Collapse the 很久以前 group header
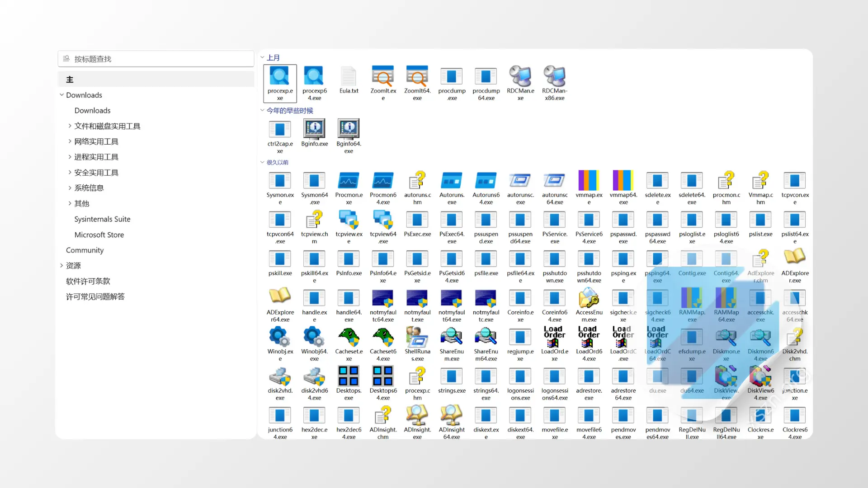Screen dimensions: 868x488 262,162
